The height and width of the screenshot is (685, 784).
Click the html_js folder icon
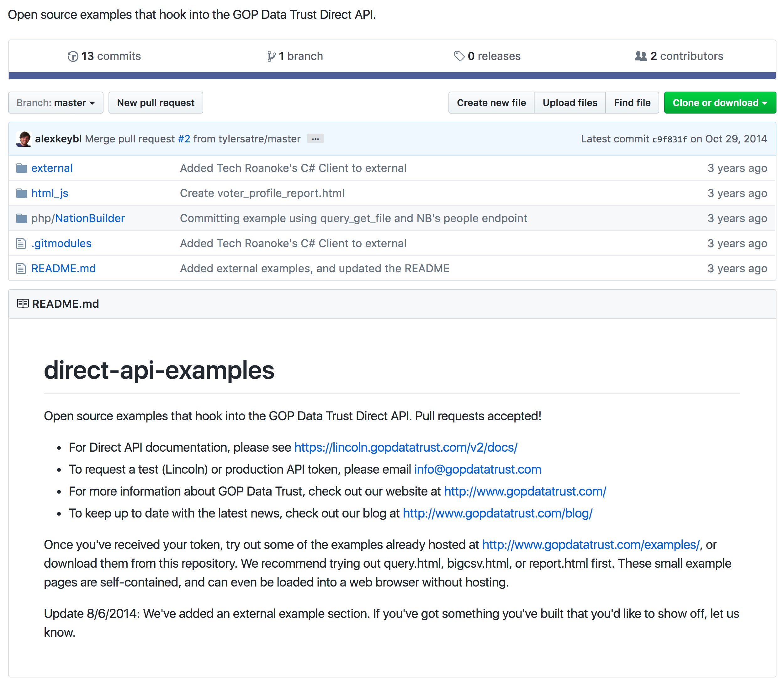coord(21,193)
